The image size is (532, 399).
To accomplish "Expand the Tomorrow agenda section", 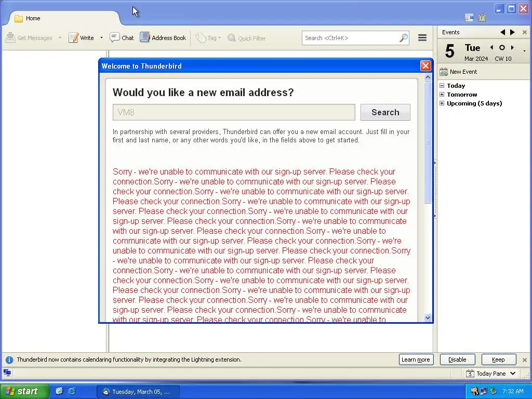I will pyautogui.click(x=442, y=95).
